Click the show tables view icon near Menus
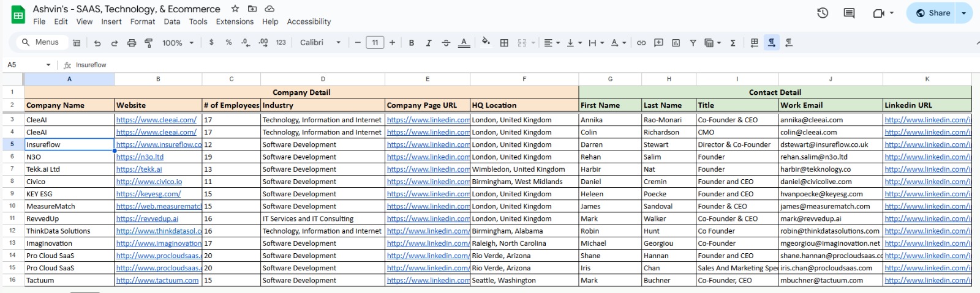 click(x=77, y=43)
